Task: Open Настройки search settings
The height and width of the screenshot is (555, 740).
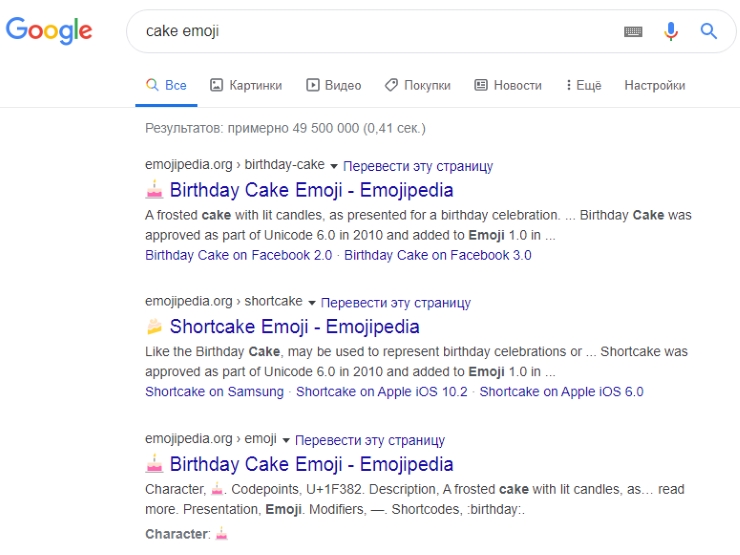Action: [x=654, y=85]
